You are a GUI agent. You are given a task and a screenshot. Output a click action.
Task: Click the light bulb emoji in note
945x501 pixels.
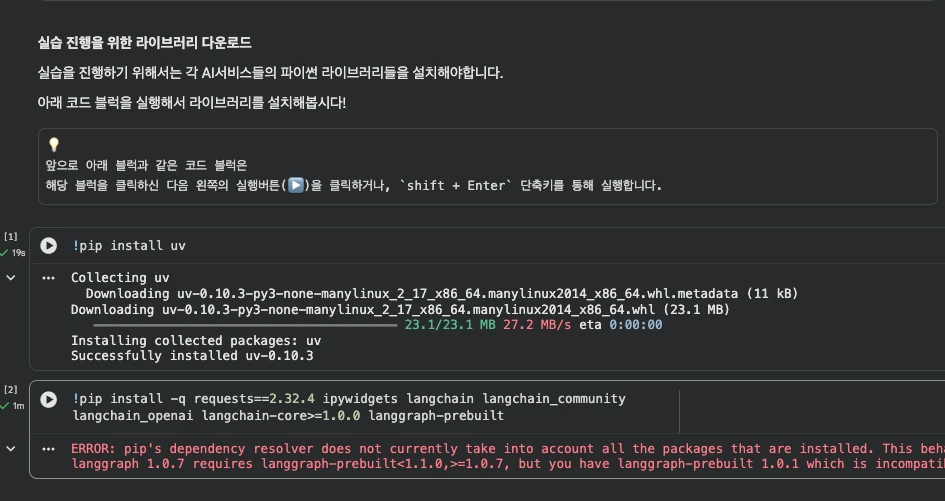pos(54,145)
